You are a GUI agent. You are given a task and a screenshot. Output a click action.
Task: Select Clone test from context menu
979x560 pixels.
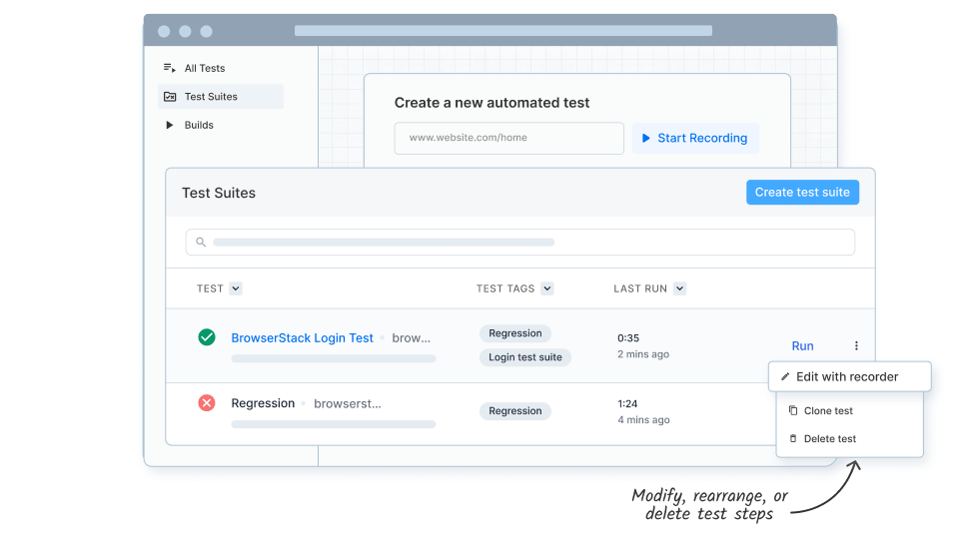pyautogui.click(x=827, y=410)
